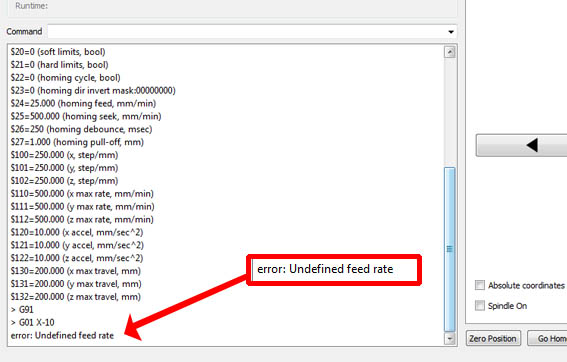Open the Command history dropdown arrow
The width and height of the screenshot is (567, 362).
451,32
